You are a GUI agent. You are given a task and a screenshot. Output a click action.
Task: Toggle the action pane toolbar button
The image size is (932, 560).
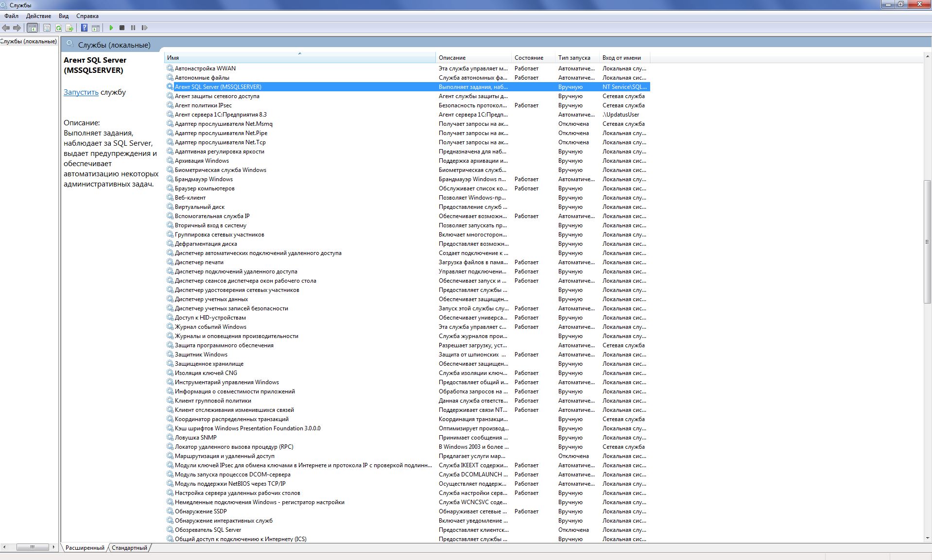pos(96,28)
